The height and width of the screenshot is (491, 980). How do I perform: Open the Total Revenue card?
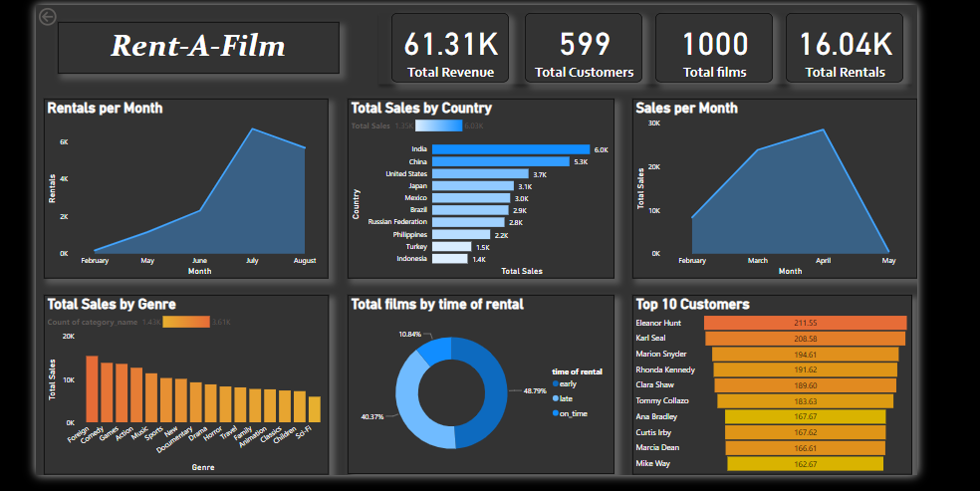pyautogui.click(x=450, y=49)
